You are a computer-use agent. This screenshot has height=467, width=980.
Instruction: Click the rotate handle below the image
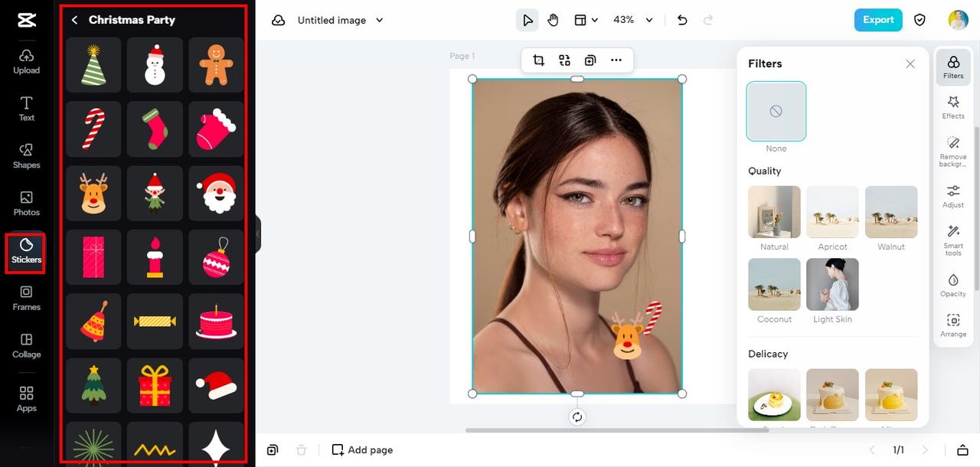pos(577,417)
